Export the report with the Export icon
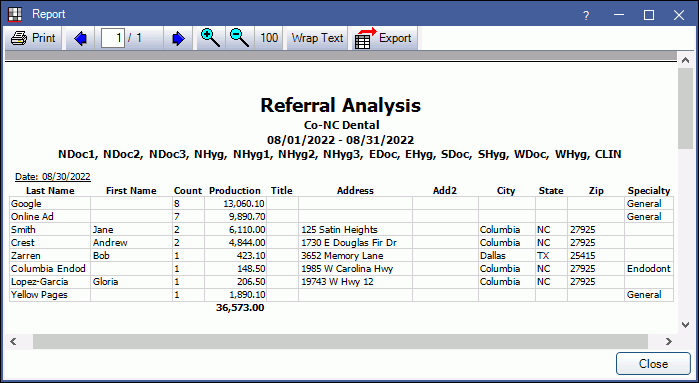 tap(383, 38)
